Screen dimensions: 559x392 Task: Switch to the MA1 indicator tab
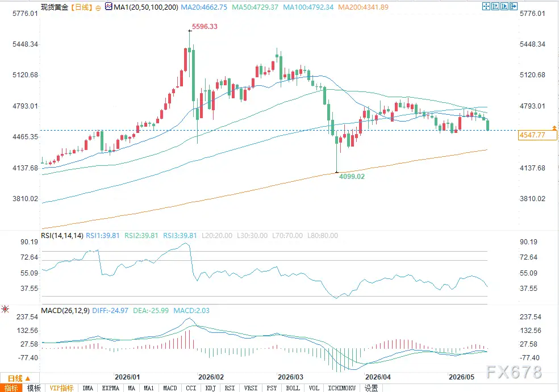tap(149, 387)
